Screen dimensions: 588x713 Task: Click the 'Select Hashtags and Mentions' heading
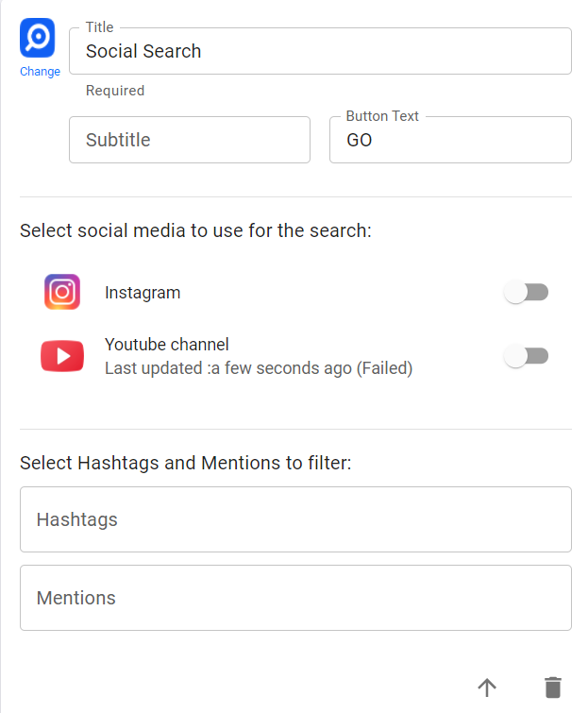pyautogui.click(x=186, y=463)
